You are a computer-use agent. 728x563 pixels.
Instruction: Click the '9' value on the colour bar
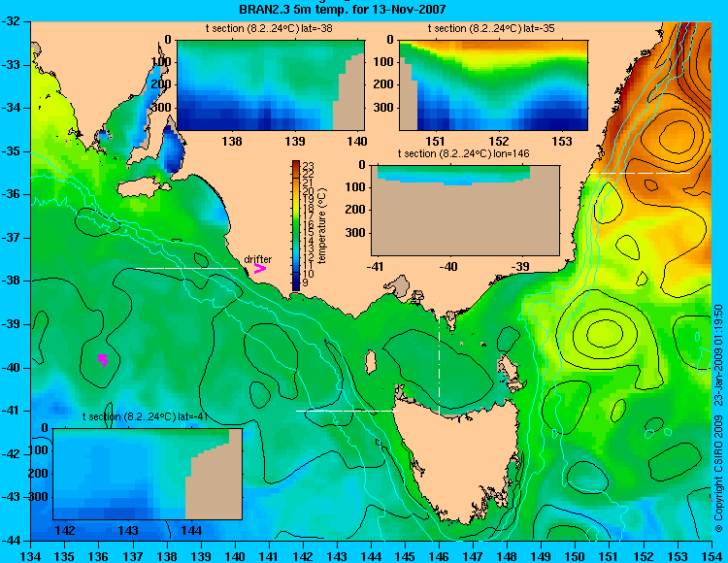(x=305, y=282)
